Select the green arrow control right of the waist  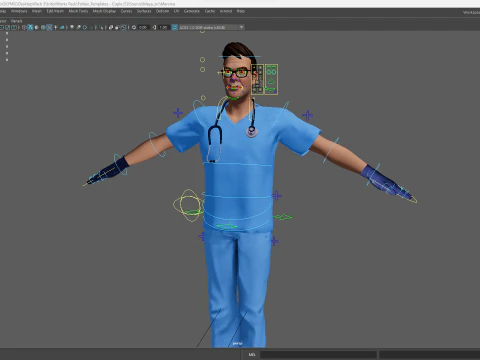pyautogui.click(x=283, y=217)
